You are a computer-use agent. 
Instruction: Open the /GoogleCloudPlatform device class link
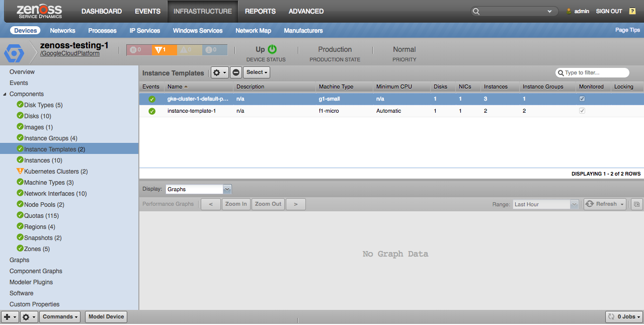pos(70,53)
